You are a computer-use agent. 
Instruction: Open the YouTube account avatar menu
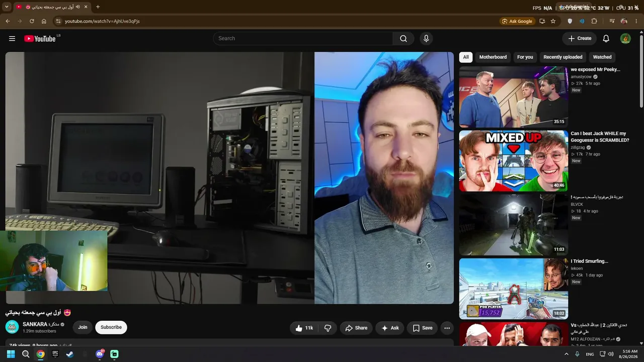coord(625,39)
